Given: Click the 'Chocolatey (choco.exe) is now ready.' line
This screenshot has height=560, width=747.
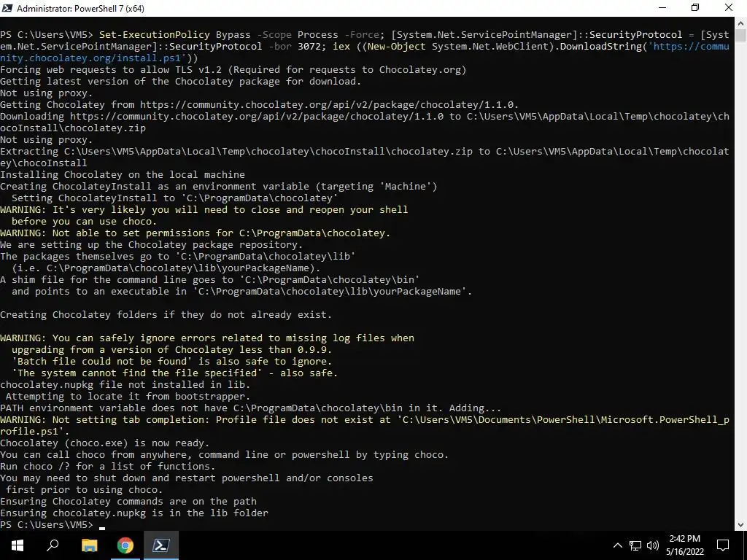Looking at the screenshot, I should [x=105, y=443].
